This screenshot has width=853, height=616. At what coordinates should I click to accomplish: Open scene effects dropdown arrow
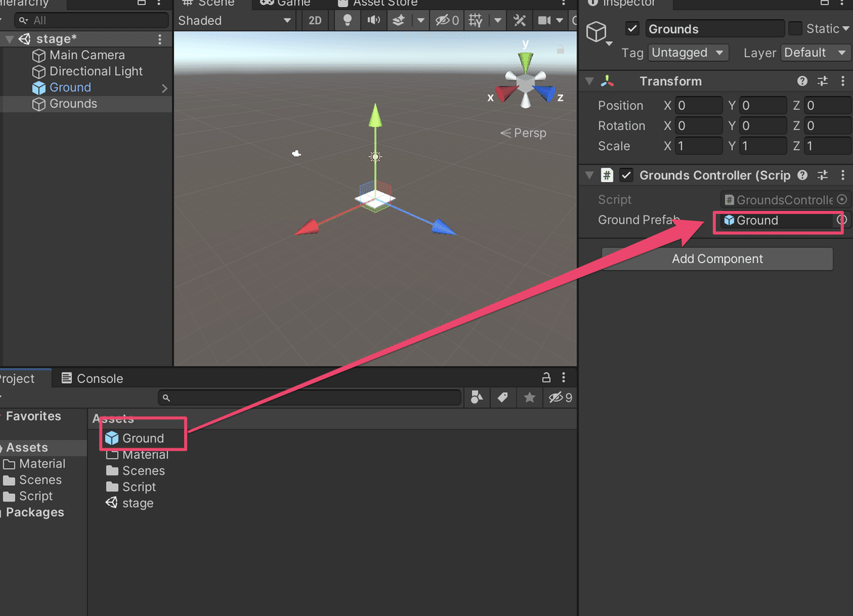[x=420, y=21]
